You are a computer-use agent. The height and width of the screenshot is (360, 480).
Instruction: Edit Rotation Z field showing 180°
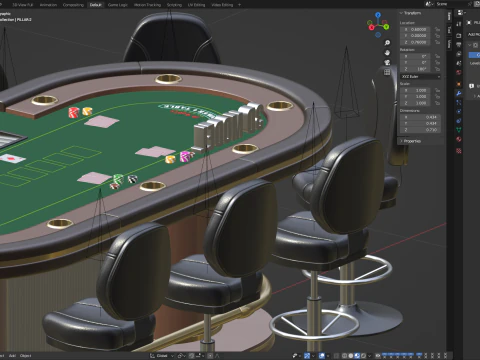coord(416,69)
